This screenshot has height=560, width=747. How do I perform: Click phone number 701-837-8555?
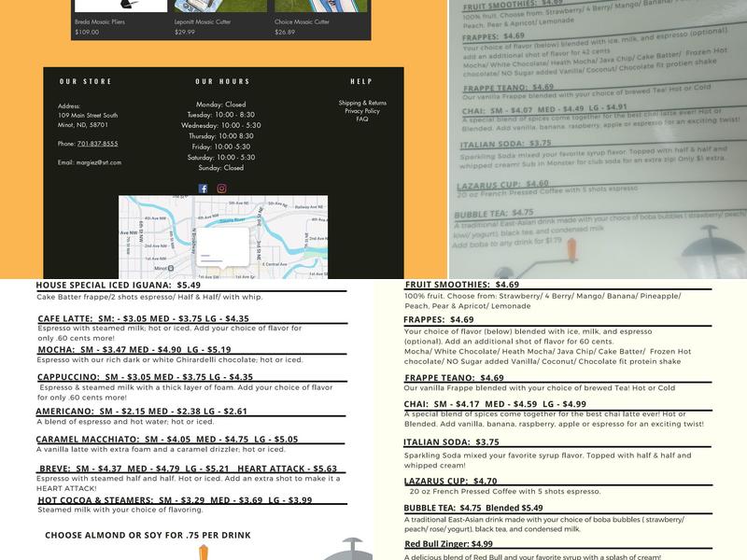coord(98,144)
